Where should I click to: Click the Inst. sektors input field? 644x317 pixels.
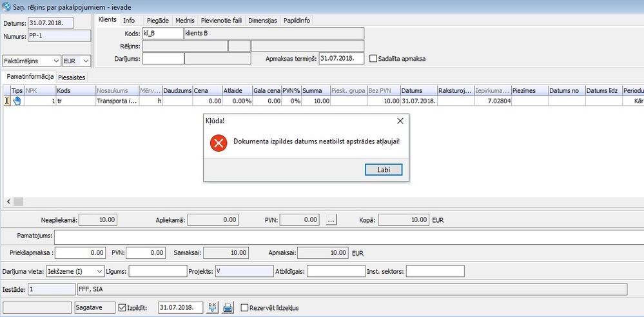click(435, 271)
